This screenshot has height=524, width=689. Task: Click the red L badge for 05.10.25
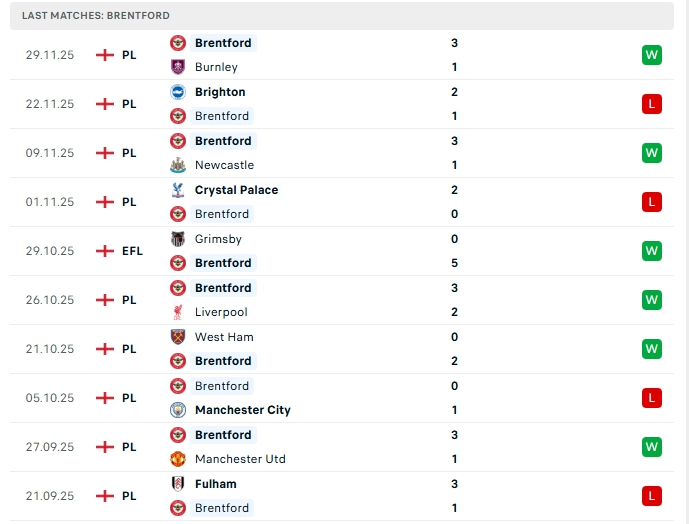(x=652, y=398)
